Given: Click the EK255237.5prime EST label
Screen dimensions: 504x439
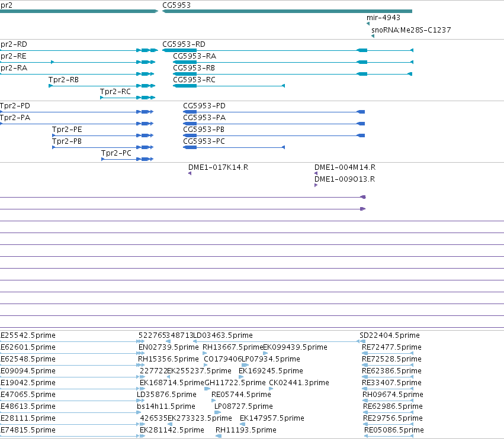Looking at the screenshot, I should point(199,371).
